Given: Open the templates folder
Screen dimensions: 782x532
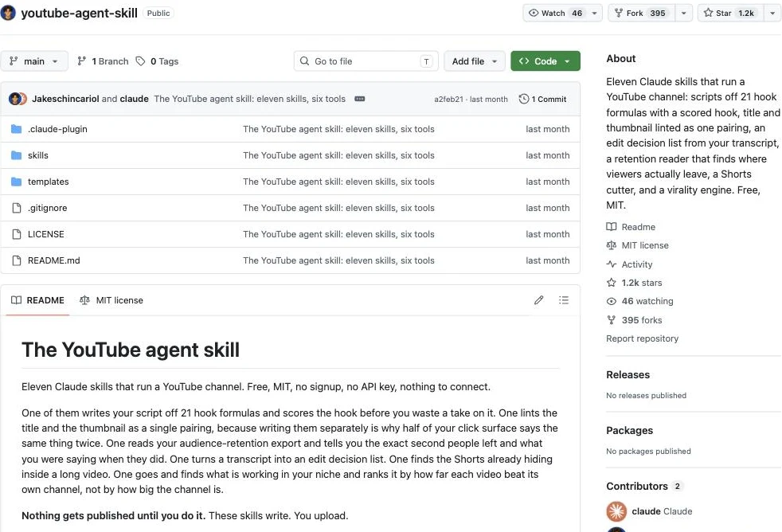Looking at the screenshot, I should click(49, 182).
